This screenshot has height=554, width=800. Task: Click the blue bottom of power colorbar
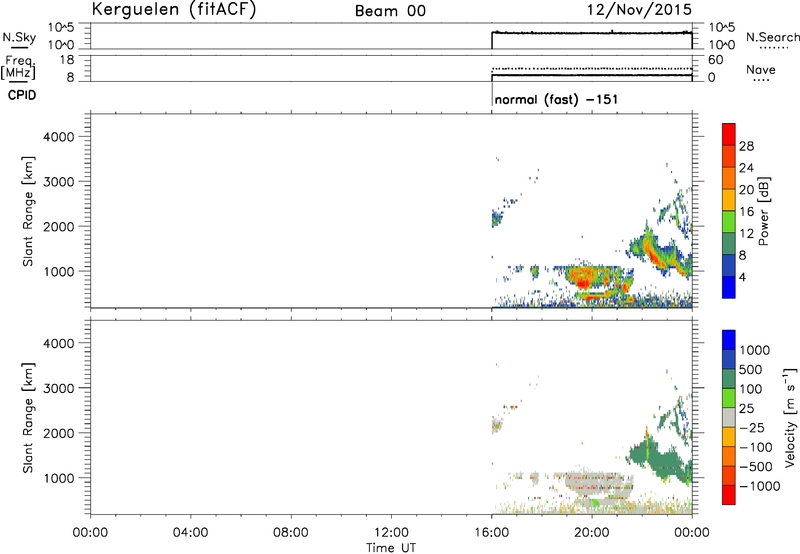729,287
